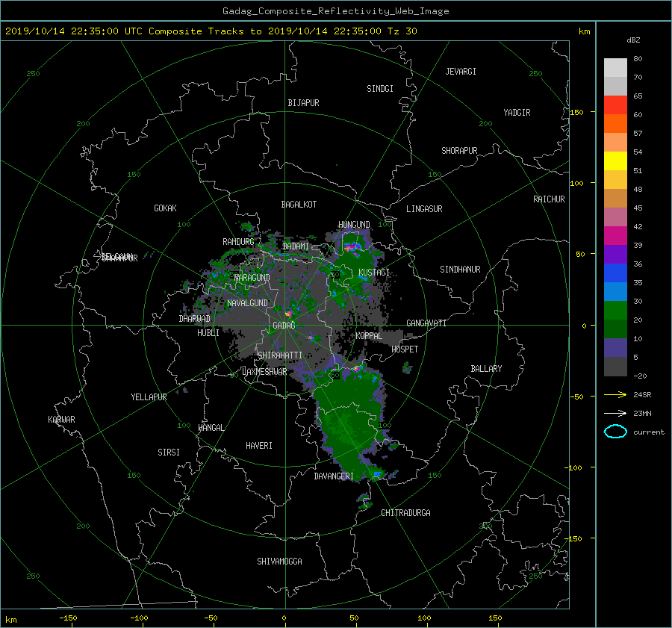This screenshot has height=628, width=672.
Task: Click the BIJAPUR city label
Action: pyautogui.click(x=303, y=103)
